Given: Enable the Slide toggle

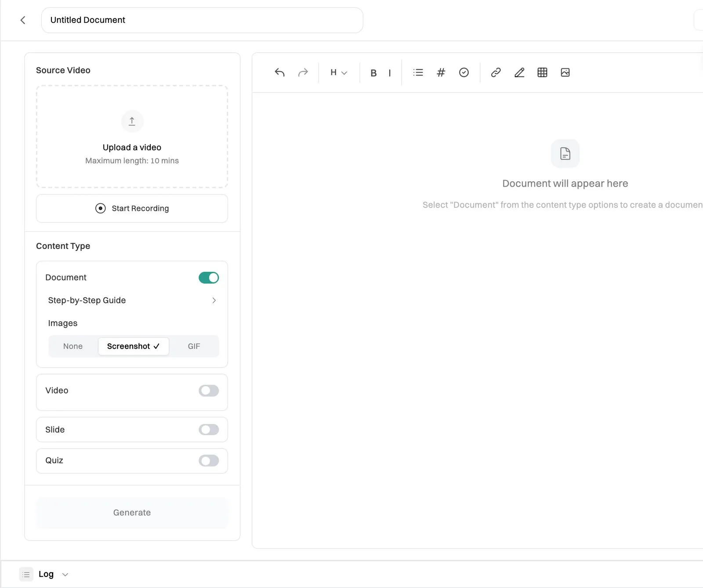Looking at the screenshot, I should coord(209,429).
